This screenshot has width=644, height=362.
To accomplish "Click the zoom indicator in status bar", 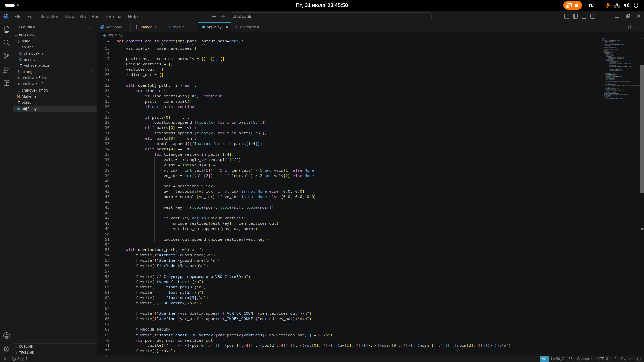I will point(544,359).
